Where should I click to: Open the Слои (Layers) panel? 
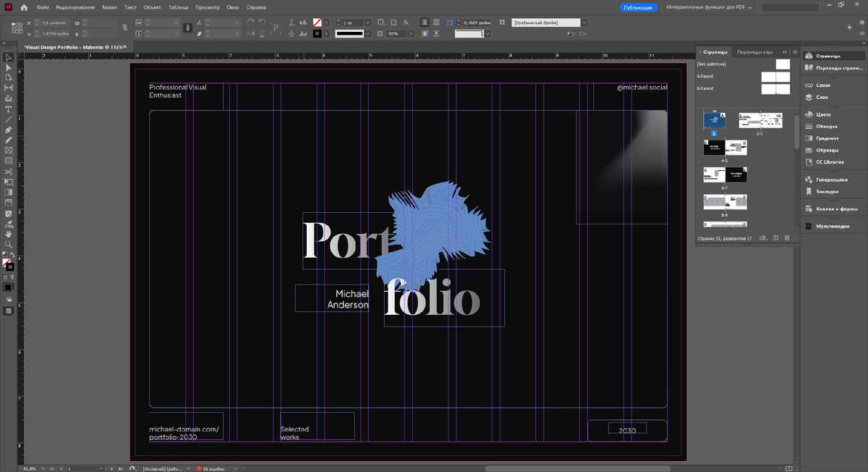[x=822, y=97]
